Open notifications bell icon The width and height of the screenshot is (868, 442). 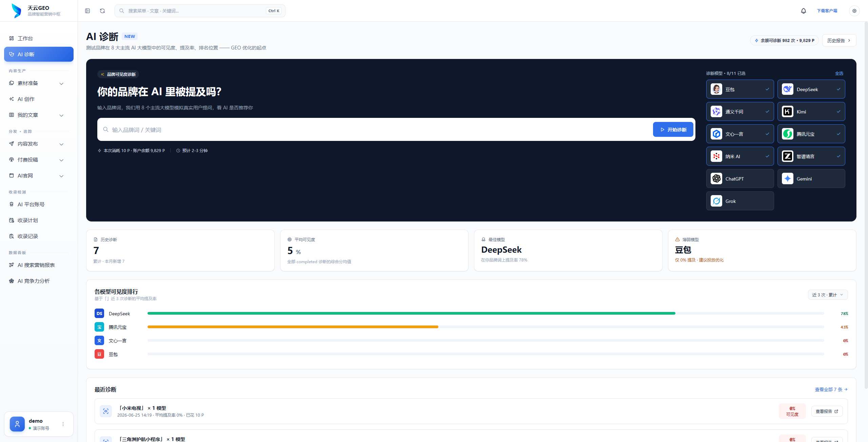[803, 11]
